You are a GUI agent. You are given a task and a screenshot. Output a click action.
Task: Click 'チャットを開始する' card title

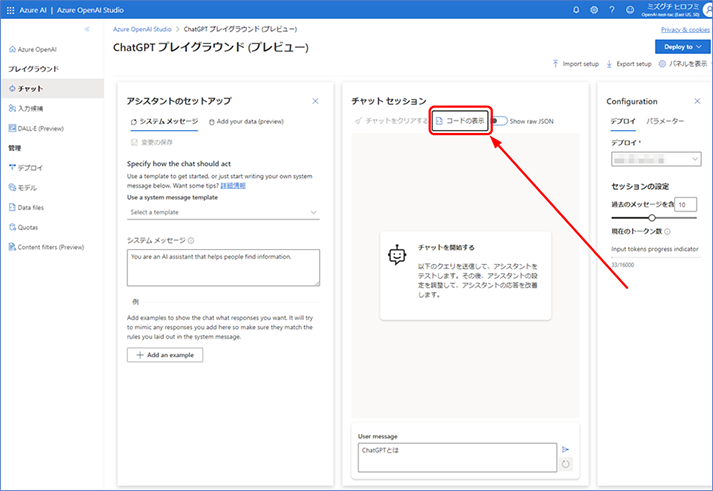(x=446, y=247)
